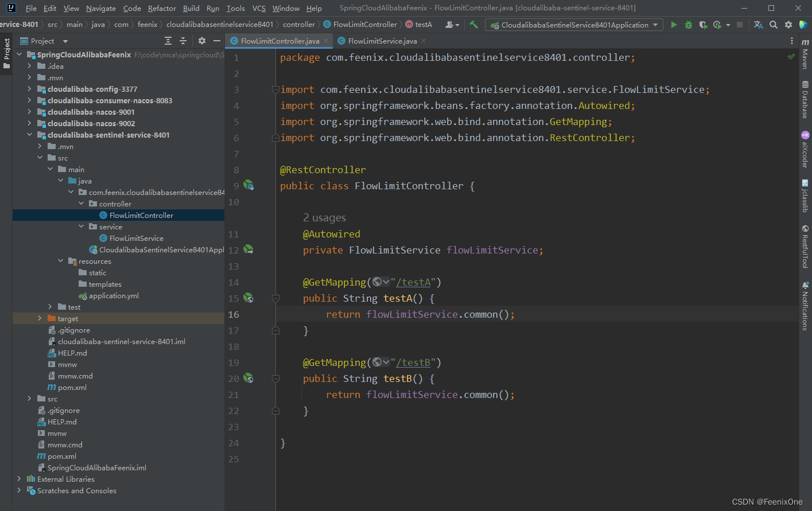Screen dimensions: 812x511
Task: Toggle Notifications side panel
Action: click(805, 306)
